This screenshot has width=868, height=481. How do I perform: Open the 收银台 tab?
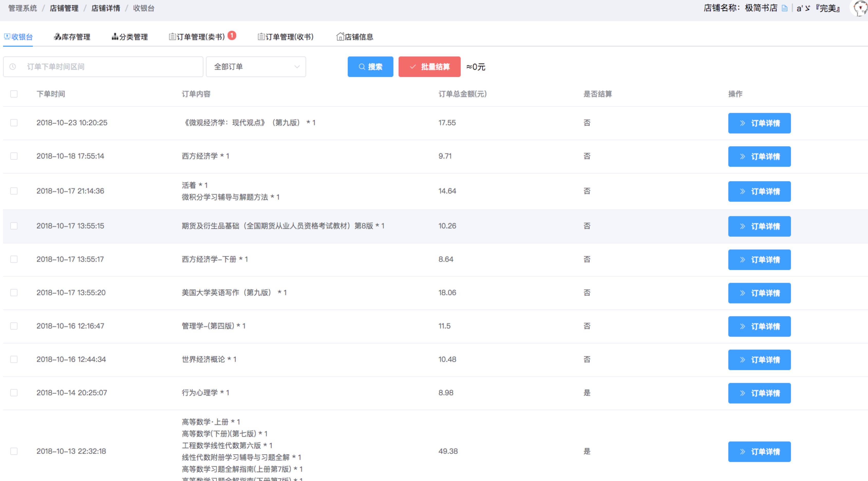[x=18, y=37]
